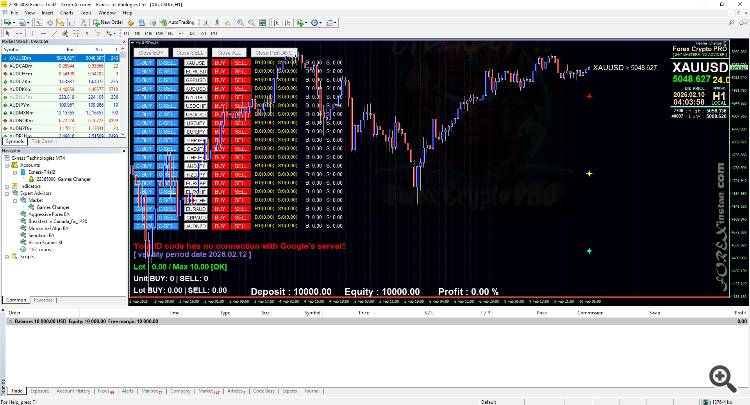Pick the horizontal line drawing tool
Viewport: 750px width, 405px height.
(44, 33)
